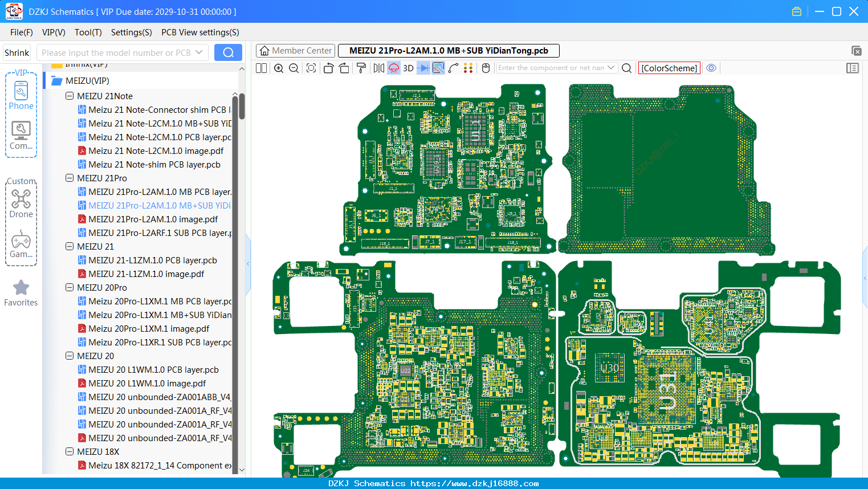868x489 pixels.
Task: Collapse the MEIZU 20 group
Action: tap(70, 356)
